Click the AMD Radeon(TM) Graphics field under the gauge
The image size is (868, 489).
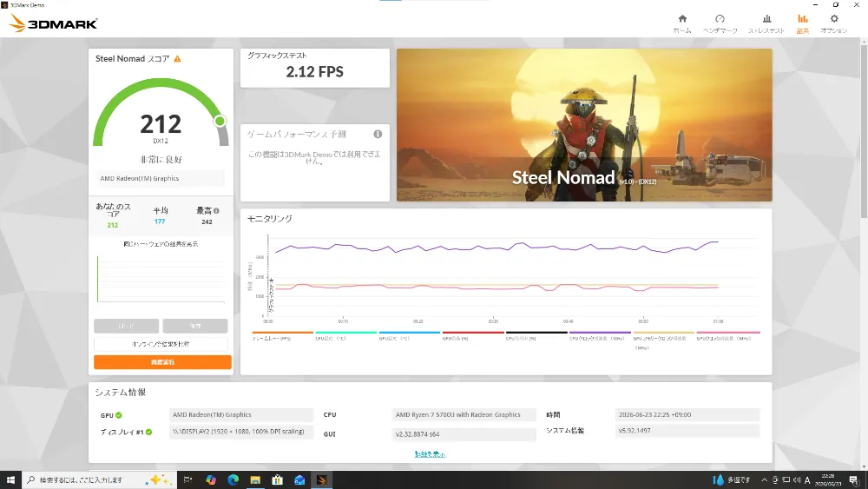(x=160, y=178)
